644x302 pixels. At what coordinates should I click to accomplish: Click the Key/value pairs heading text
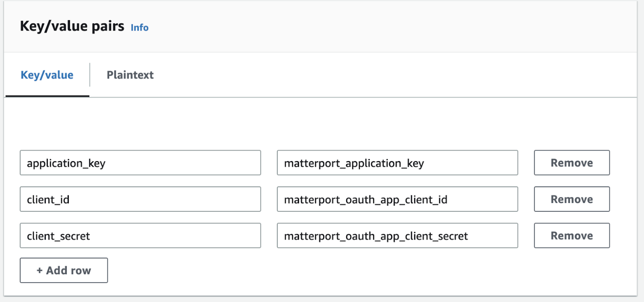pyautogui.click(x=72, y=26)
